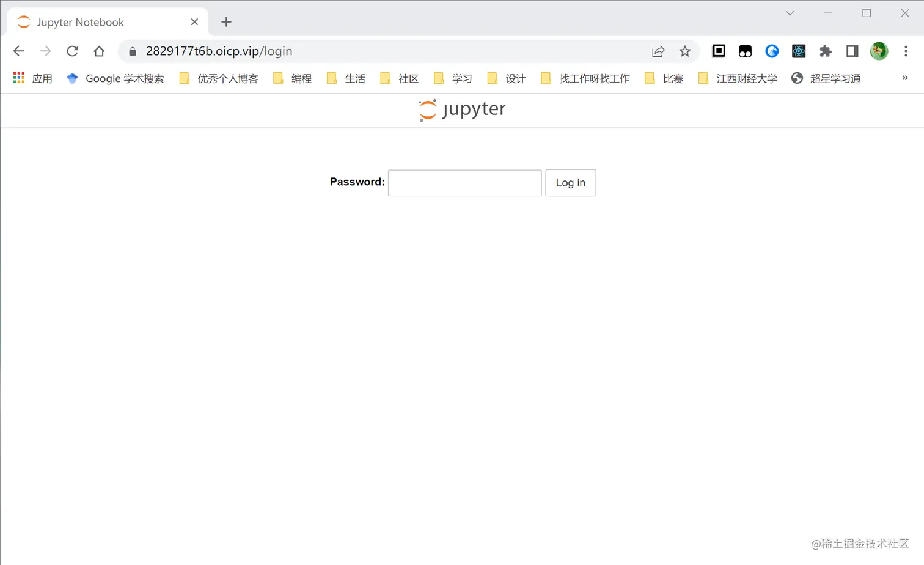Open the profile avatar menu

pyautogui.click(x=879, y=51)
